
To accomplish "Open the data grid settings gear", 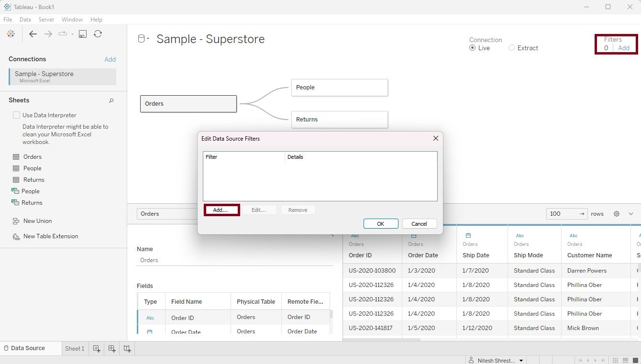I will 617,214.
